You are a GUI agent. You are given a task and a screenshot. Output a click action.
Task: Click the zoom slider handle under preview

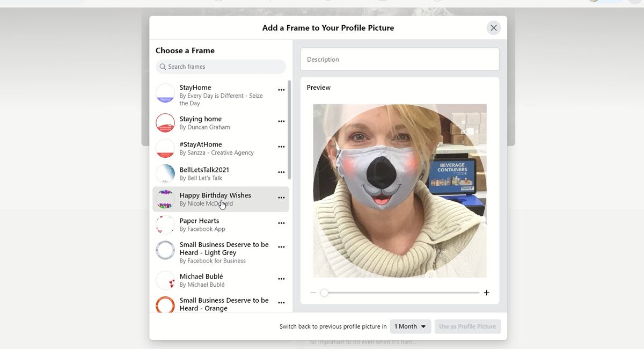[324, 293]
